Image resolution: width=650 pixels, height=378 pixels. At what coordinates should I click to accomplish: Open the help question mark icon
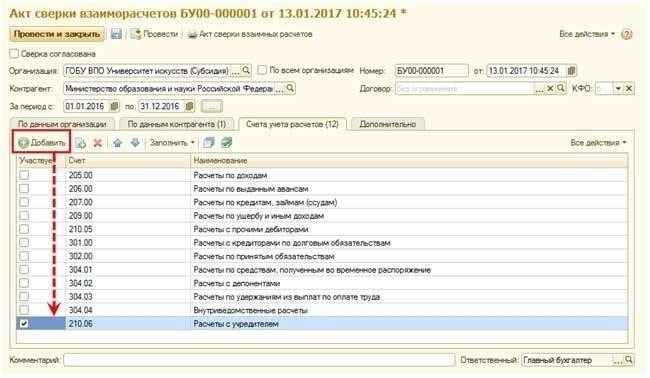pos(626,34)
